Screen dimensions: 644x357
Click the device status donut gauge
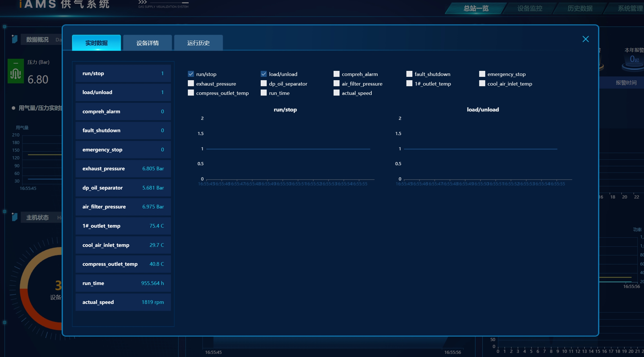point(41,288)
